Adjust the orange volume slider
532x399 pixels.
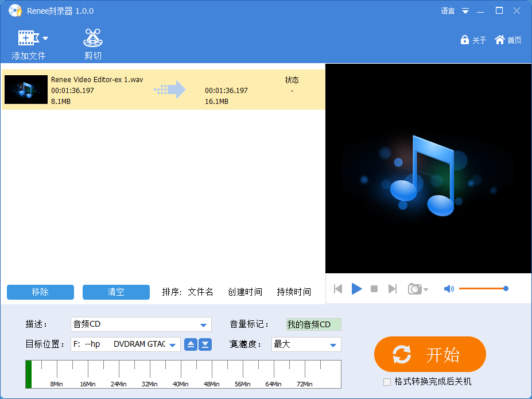[x=483, y=289]
